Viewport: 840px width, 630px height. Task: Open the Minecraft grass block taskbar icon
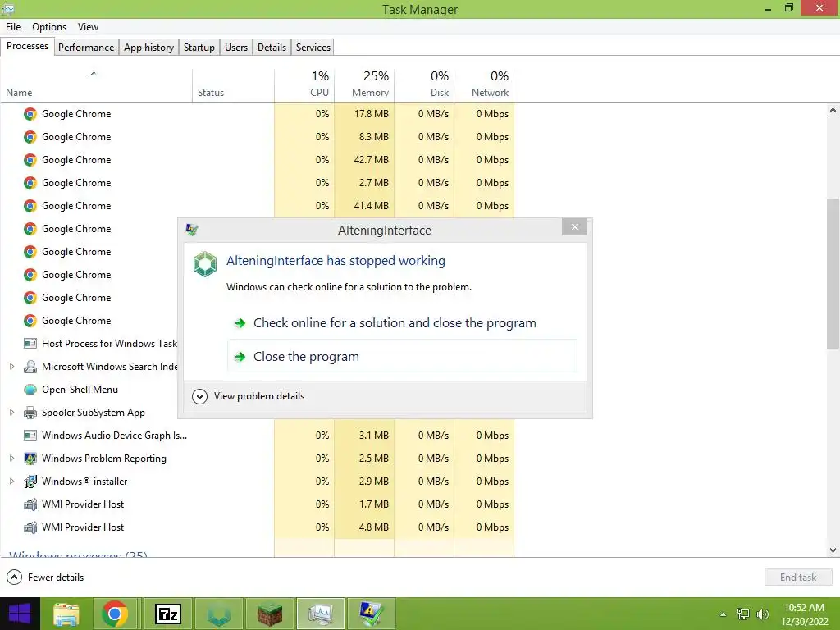click(x=269, y=614)
